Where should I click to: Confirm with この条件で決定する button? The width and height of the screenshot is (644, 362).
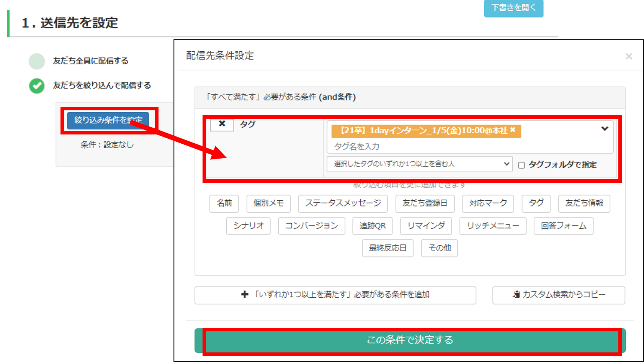[410, 340]
